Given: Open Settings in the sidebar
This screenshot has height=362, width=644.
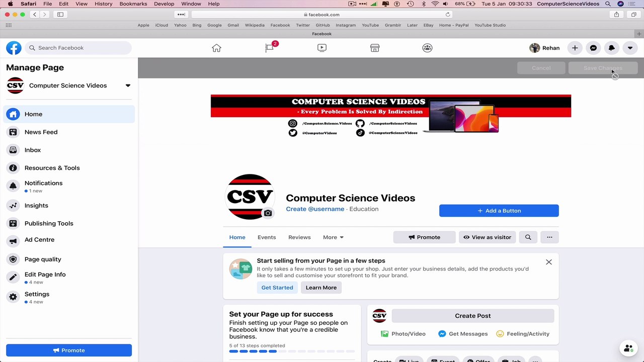Looking at the screenshot, I should (x=69, y=297).
